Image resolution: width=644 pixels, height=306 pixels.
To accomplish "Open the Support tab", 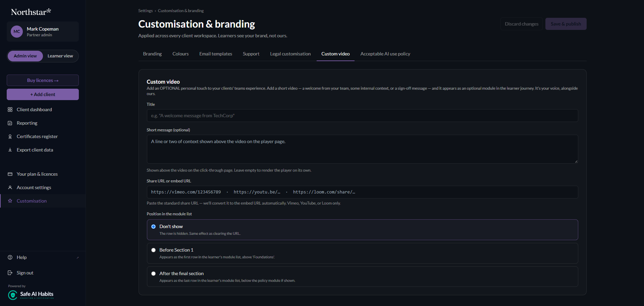I will click(251, 54).
